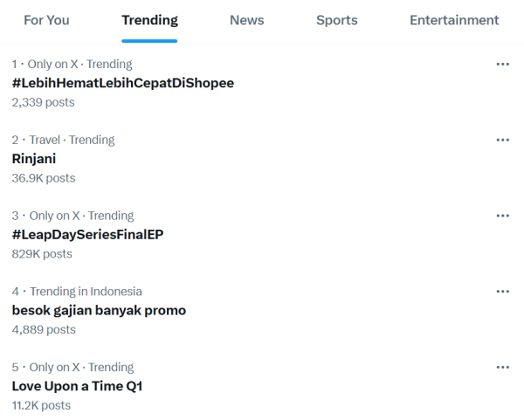
Task: Click the Trending in Indonesia label
Action: tap(86, 292)
